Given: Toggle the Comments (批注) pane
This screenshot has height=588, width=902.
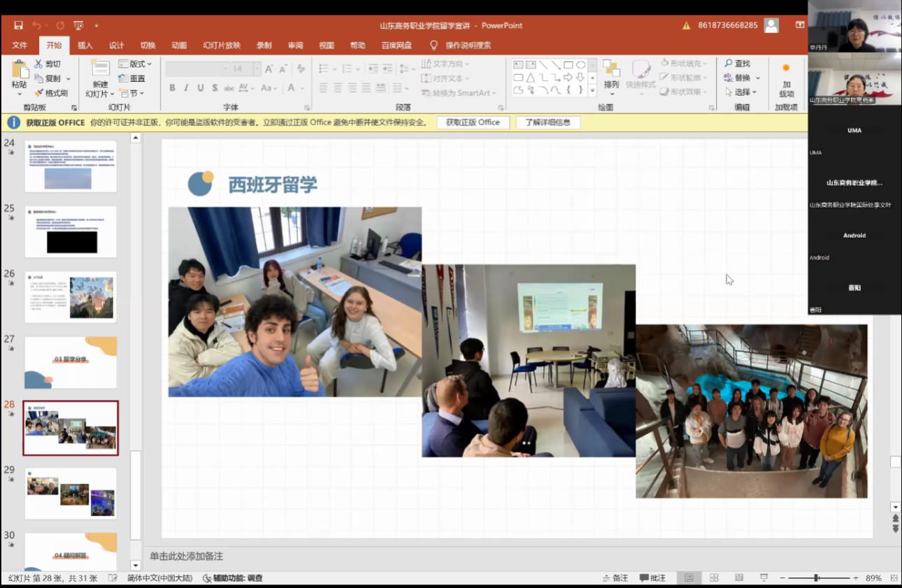Looking at the screenshot, I should (652, 578).
